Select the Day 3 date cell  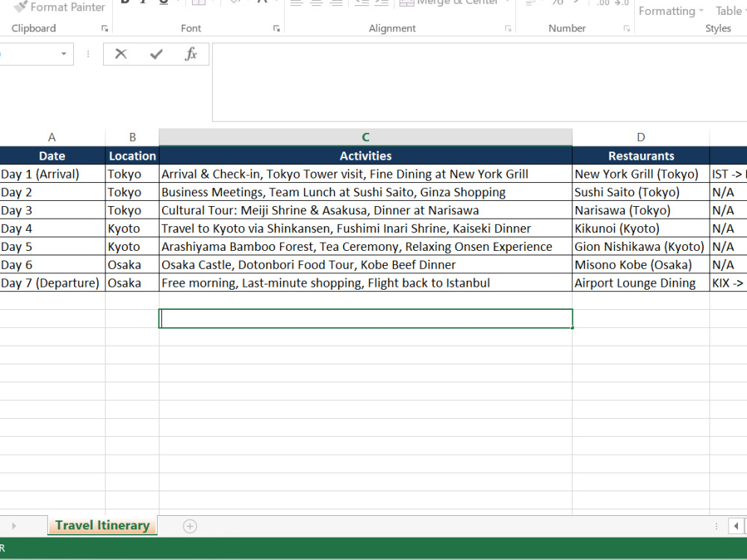coord(52,210)
